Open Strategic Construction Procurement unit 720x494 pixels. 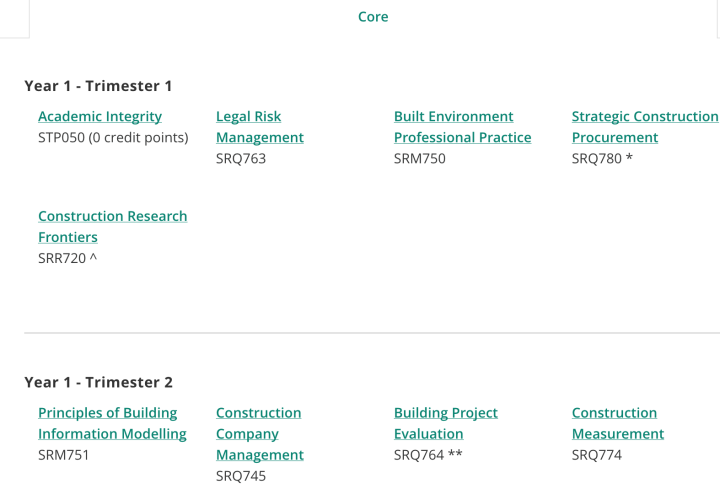tap(644, 116)
